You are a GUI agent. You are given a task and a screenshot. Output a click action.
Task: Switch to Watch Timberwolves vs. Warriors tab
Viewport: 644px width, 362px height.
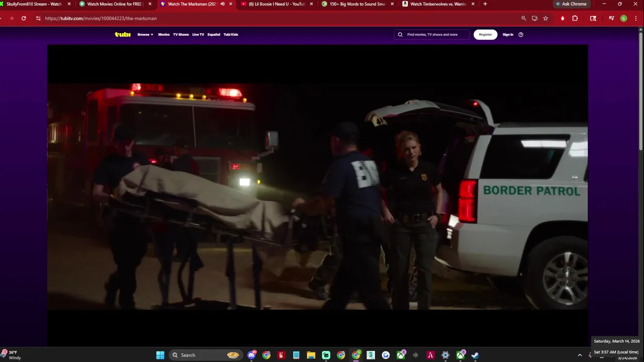tap(438, 4)
